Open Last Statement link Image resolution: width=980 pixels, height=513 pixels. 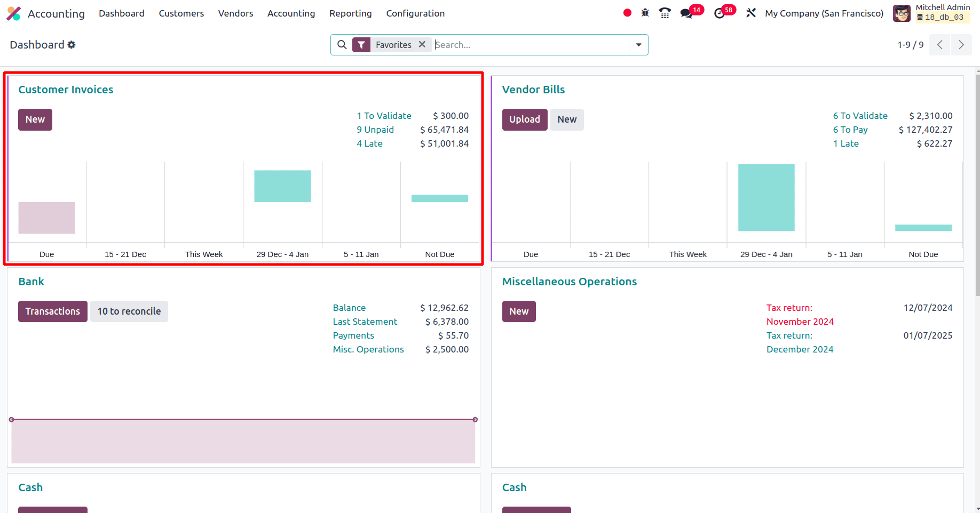point(365,322)
